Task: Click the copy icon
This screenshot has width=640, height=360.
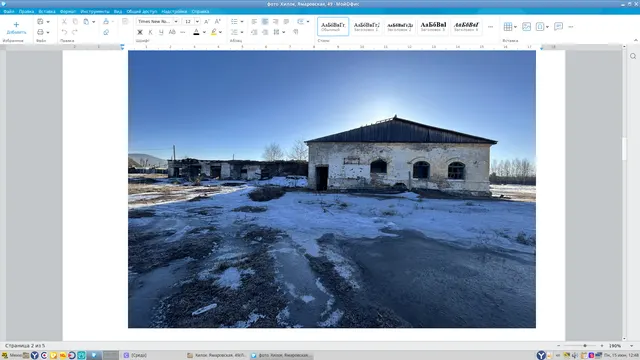Action: (x=75, y=22)
